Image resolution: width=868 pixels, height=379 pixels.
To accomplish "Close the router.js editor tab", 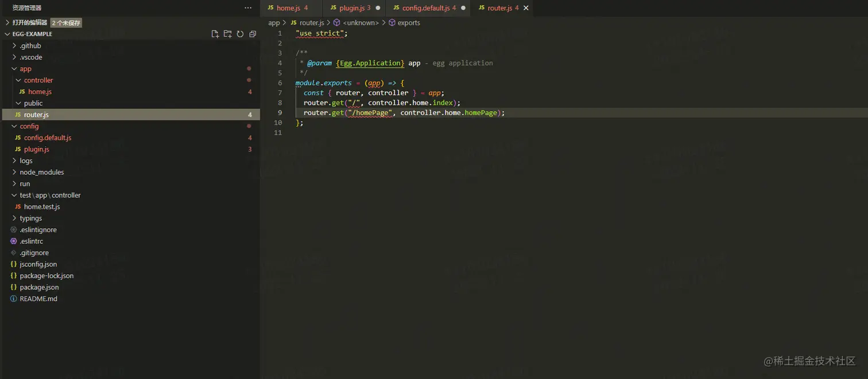I will click(x=526, y=8).
